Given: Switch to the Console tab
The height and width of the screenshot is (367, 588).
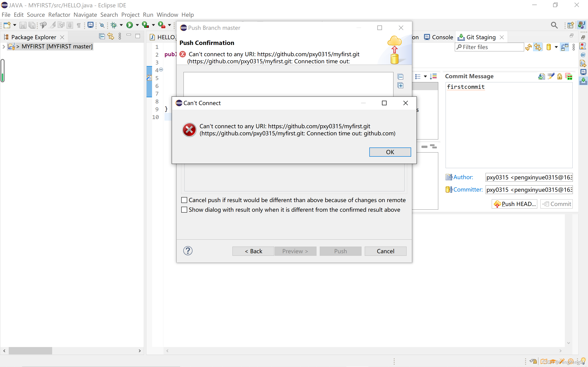Looking at the screenshot, I should 438,37.
